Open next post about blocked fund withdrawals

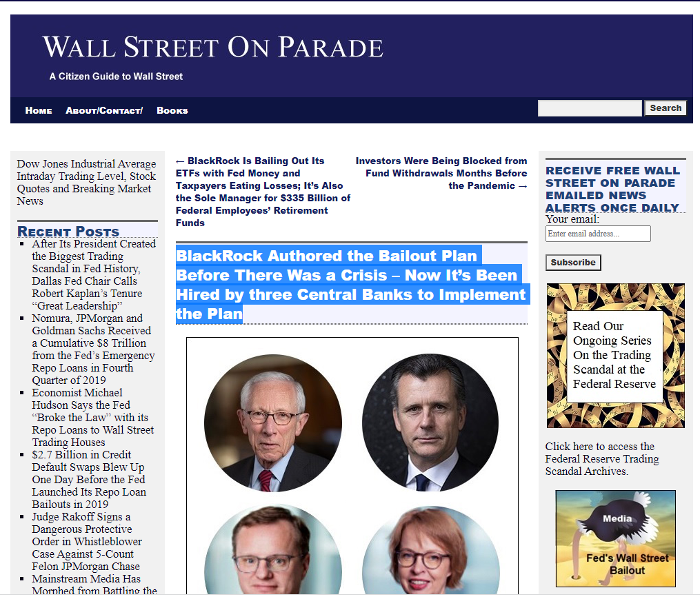pos(441,173)
